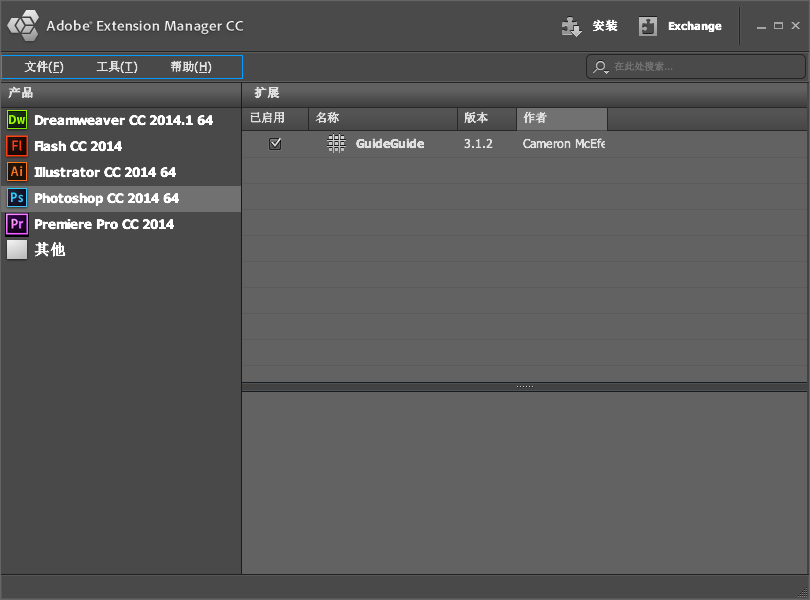This screenshot has width=810, height=600.
Task: Click the Flash Fl product icon
Action: coord(17,146)
